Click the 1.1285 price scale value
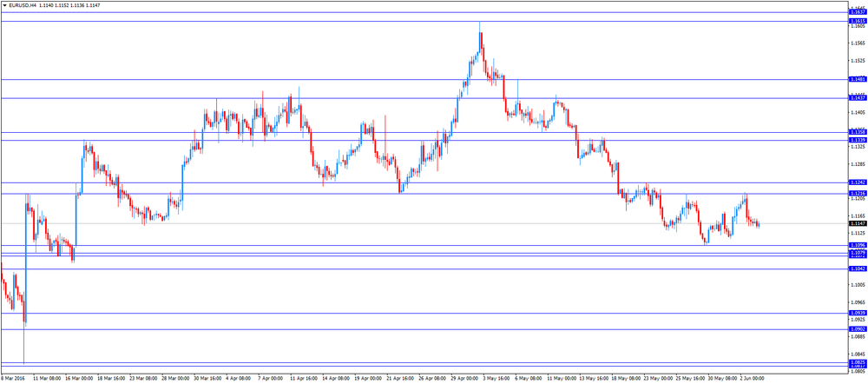 857,164
